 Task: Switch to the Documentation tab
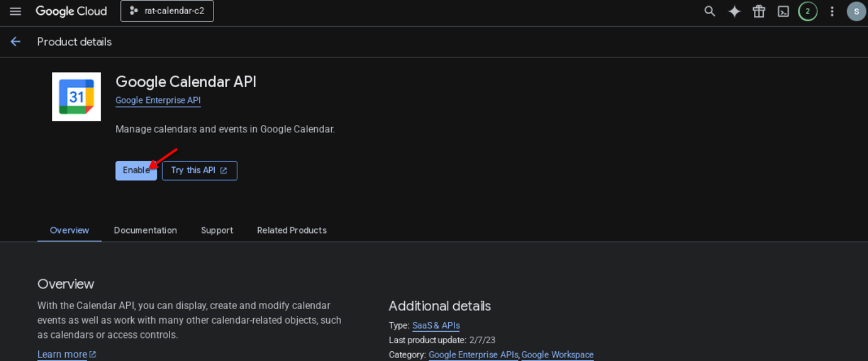145,231
